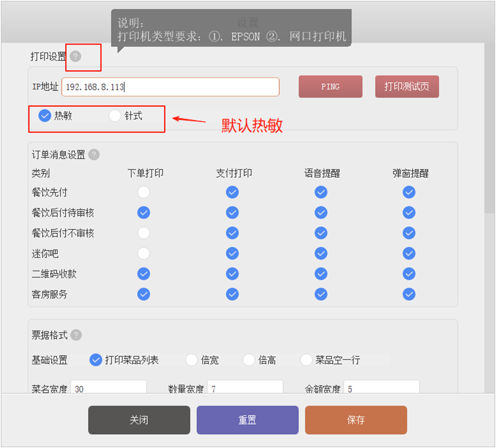This screenshot has height=448, width=496.
Task: Enable 下单打印 for 餐饮先付
Action: 144,192
